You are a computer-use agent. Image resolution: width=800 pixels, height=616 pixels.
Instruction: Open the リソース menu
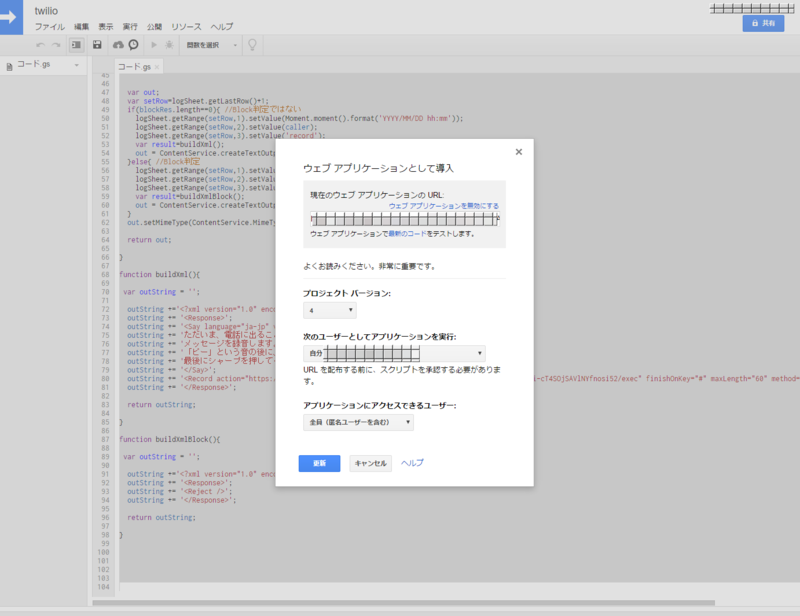click(186, 27)
